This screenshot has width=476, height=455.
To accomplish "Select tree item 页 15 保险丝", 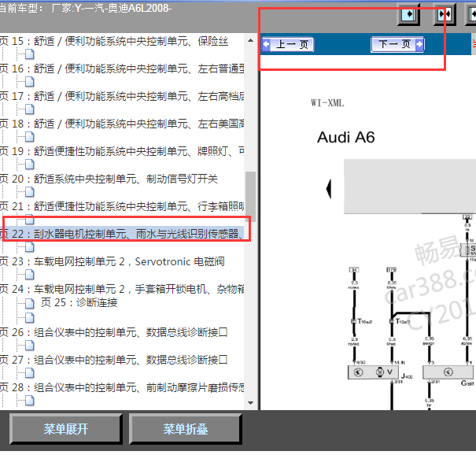I will click(x=114, y=41).
